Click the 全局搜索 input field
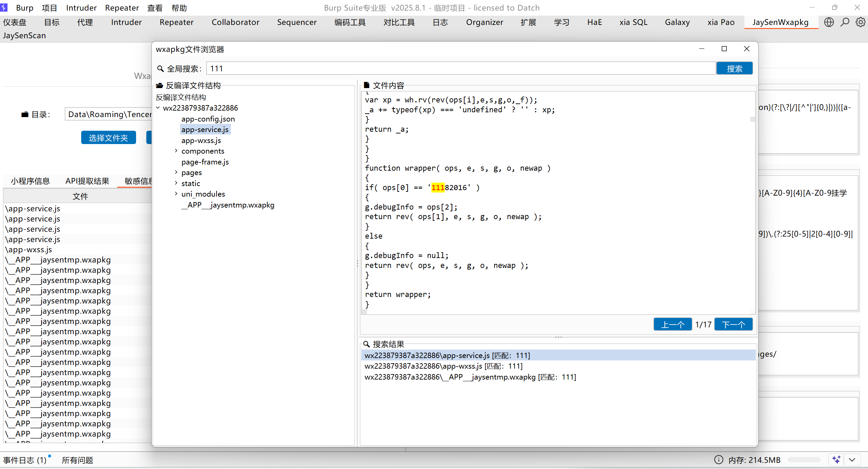This screenshot has height=469, width=868. click(461, 68)
